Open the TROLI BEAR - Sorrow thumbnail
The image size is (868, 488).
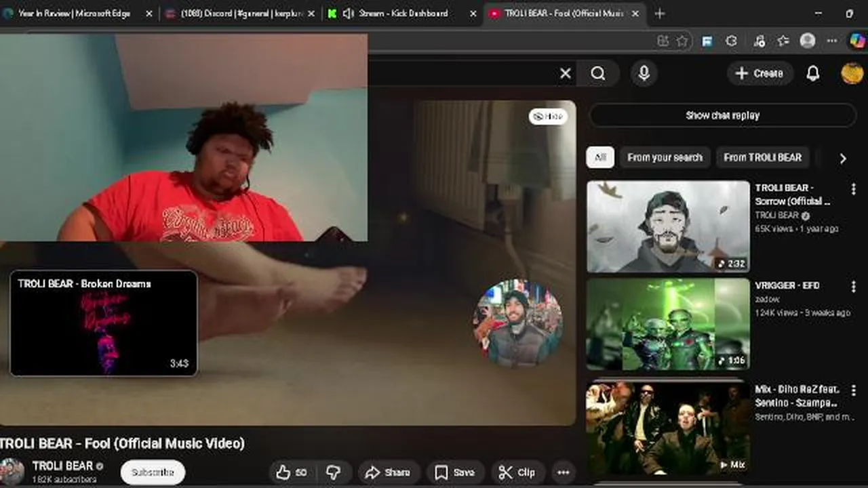tap(668, 226)
